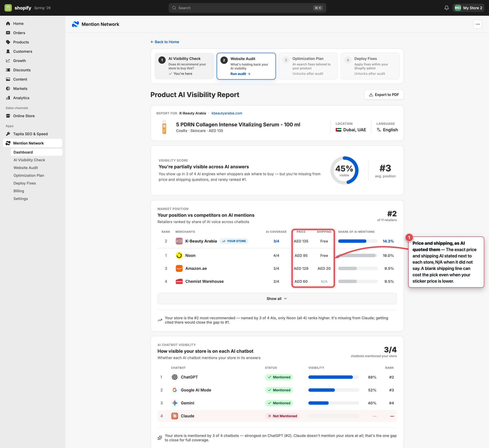
Task: Open the notifications bell
Action: click(x=446, y=8)
